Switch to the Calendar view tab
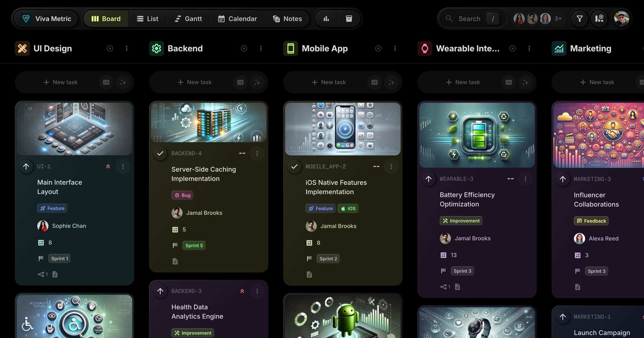The width and height of the screenshot is (644, 338). (x=237, y=19)
